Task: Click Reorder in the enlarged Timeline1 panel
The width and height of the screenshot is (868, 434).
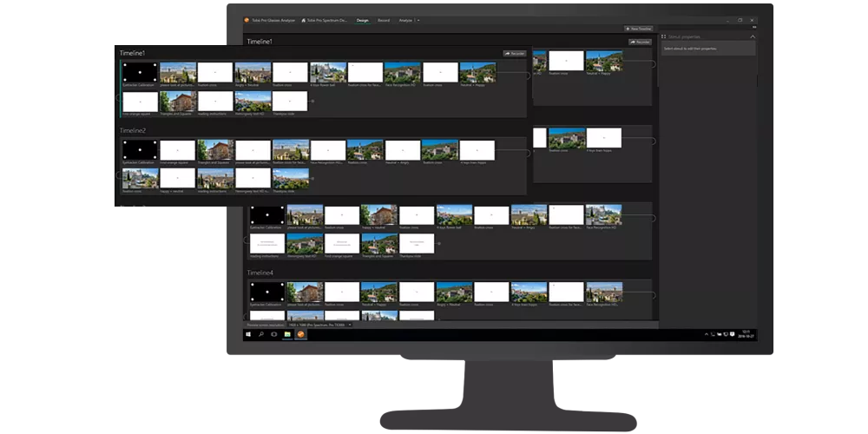Action: coord(514,54)
